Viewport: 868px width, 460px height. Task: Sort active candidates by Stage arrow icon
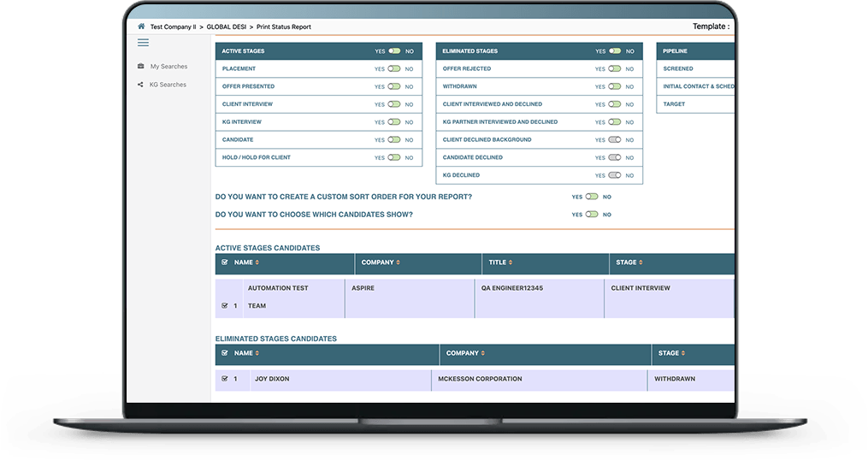641,262
